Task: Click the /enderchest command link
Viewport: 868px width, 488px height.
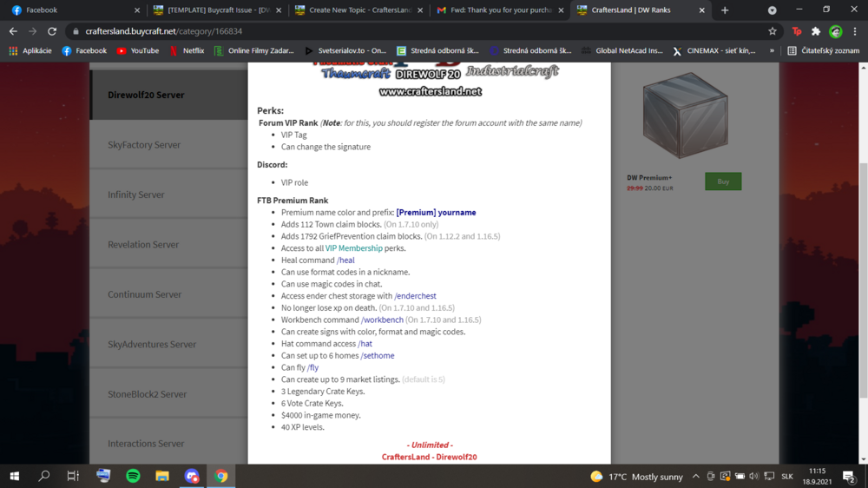Action: point(415,296)
